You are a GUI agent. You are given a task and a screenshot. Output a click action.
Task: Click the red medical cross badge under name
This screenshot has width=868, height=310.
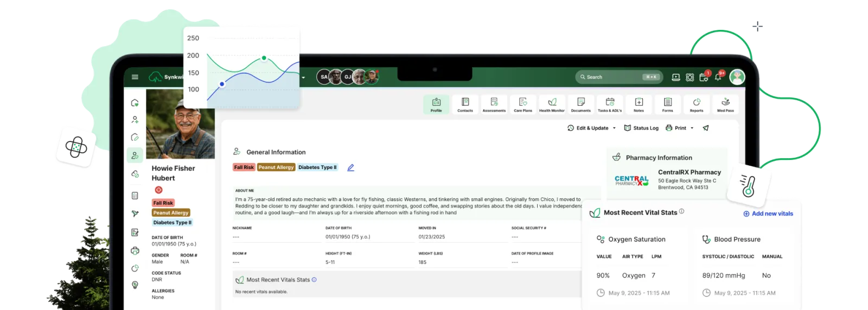[159, 190]
